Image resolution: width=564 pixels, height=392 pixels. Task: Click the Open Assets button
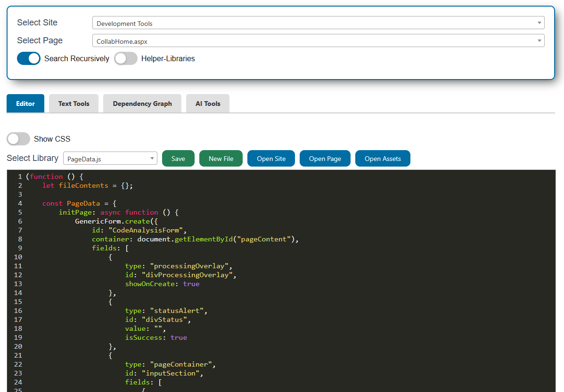tap(383, 159)
